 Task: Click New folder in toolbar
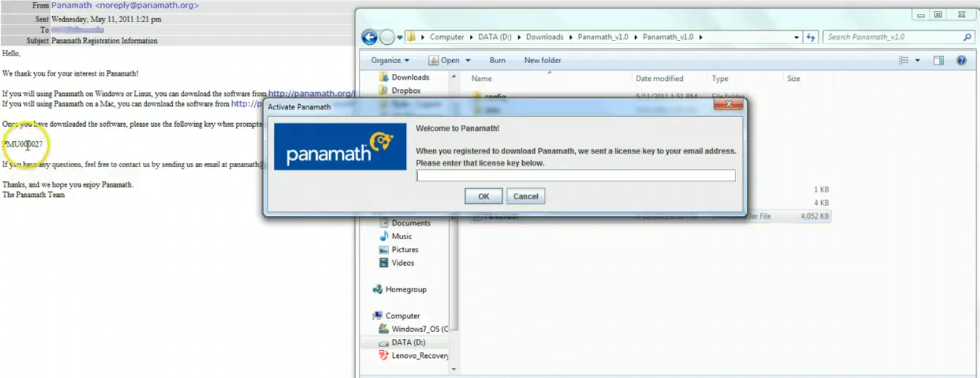coord(542,61)
